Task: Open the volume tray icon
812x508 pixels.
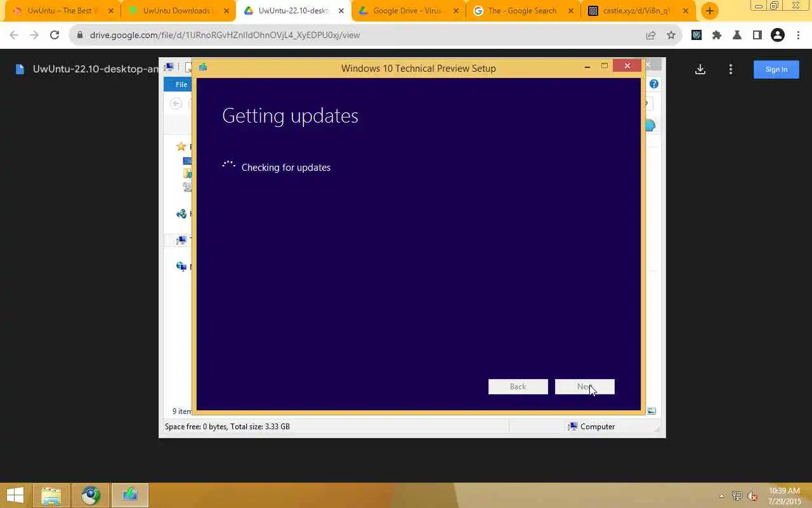Action: pos(752,496)
